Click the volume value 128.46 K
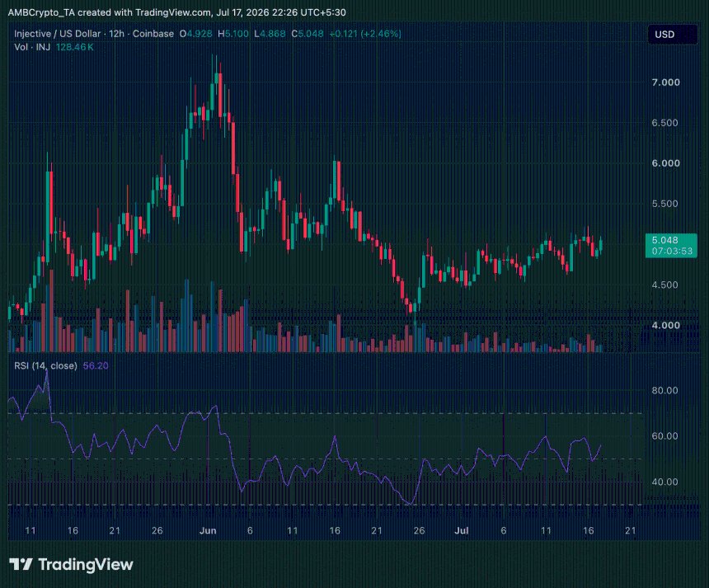 click(74, 47)
